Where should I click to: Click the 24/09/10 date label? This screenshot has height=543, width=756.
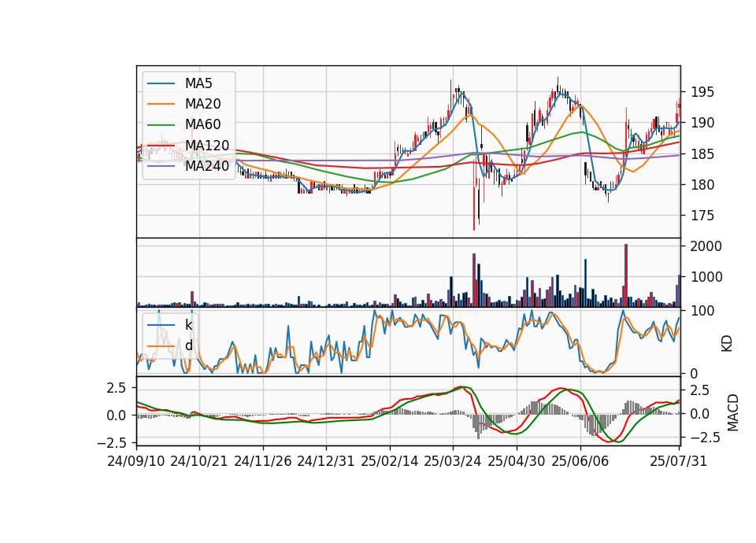[136, 461]
